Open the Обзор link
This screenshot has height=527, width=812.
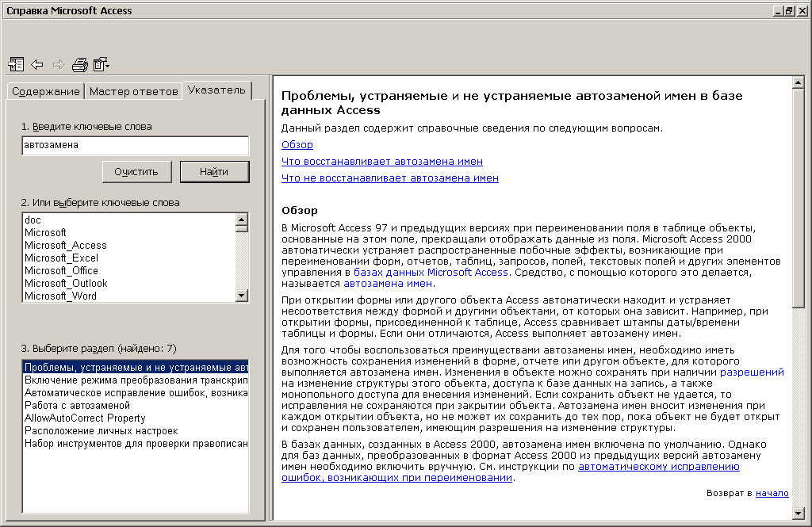297,145
